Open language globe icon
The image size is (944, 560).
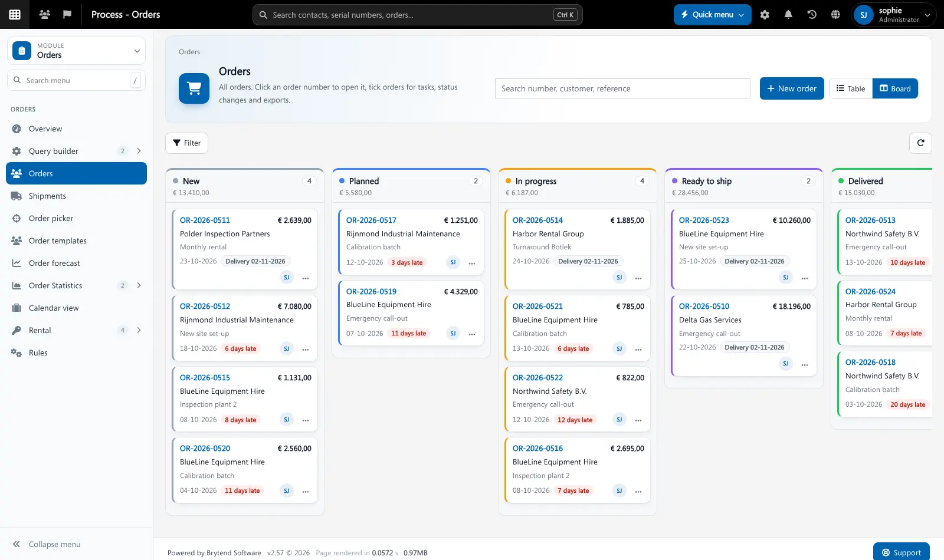(x=835, y=15)
